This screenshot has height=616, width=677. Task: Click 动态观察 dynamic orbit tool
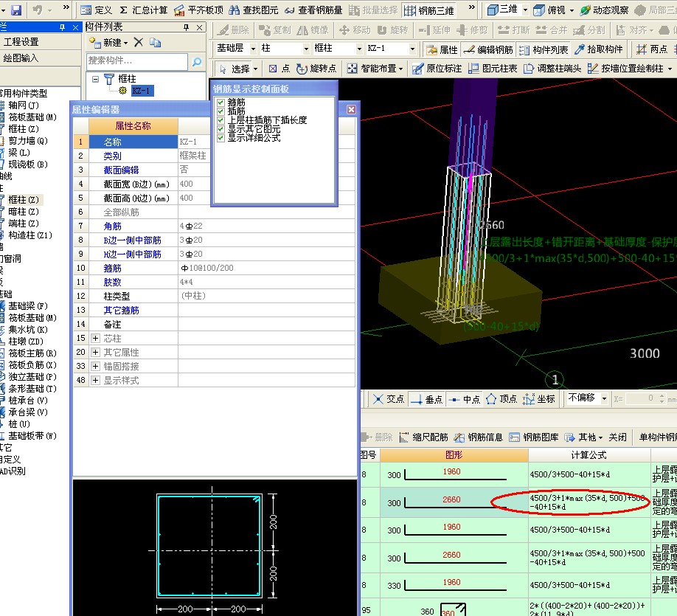604,10
